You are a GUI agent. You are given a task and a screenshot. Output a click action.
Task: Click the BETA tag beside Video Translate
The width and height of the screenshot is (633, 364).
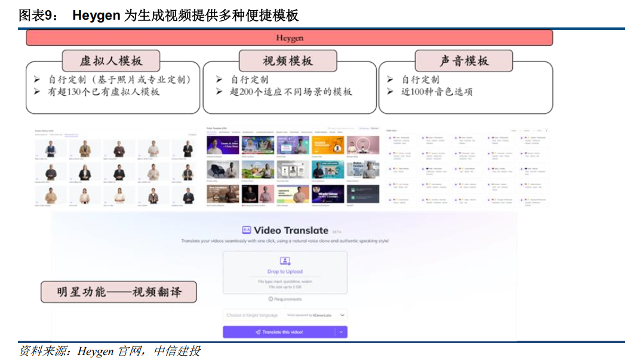pyautogui.click(x=337, y=232)
